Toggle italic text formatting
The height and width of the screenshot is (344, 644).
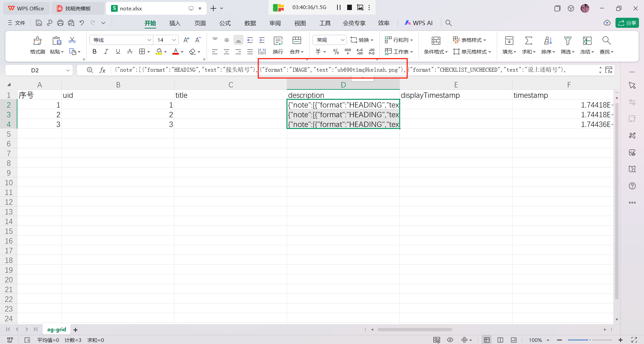coord(106,52)
